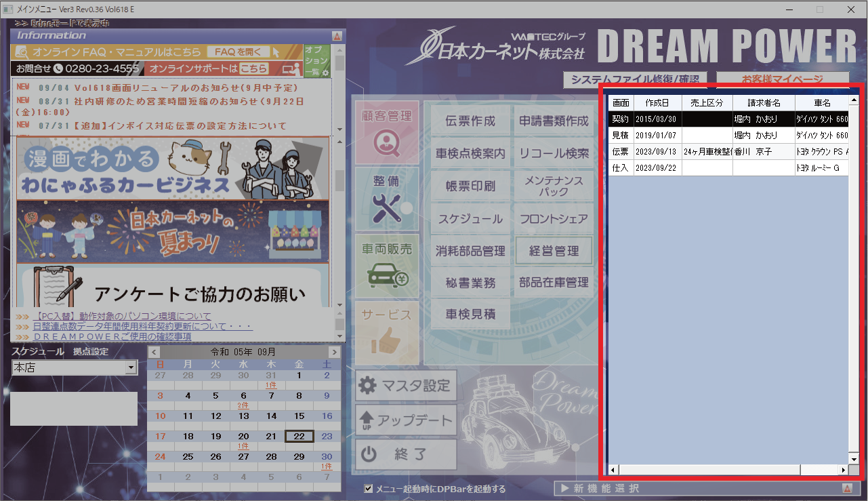Open 経営管理 menu button
The height and width of the screenshot is (501, 868).
[554, 251]
